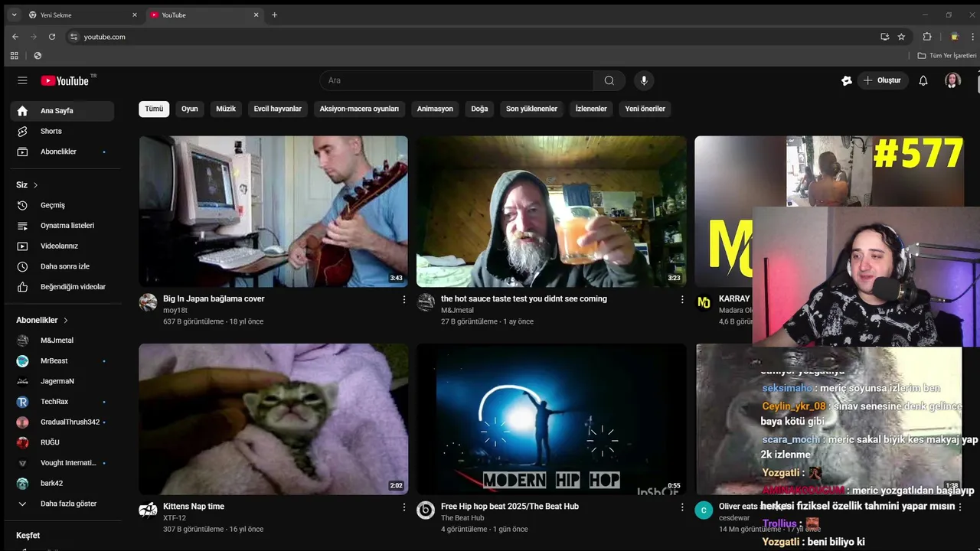
Task: Open TechRax channel in subscriptions
Action: point(62,402)
